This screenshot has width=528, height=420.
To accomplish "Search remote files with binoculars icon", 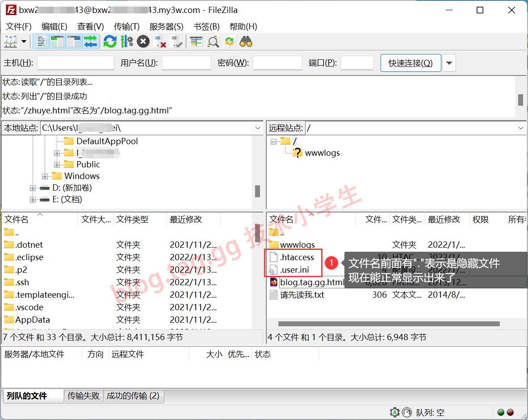I will click(x=246, y=42).
